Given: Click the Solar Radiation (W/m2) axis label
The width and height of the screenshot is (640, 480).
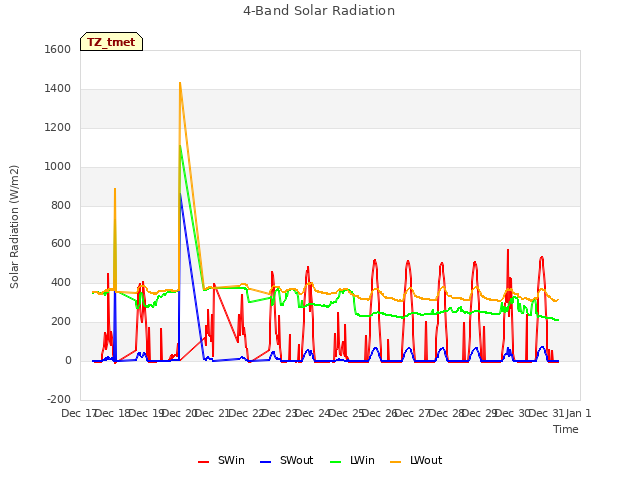Looking at the screenshot, I should 14,227.
